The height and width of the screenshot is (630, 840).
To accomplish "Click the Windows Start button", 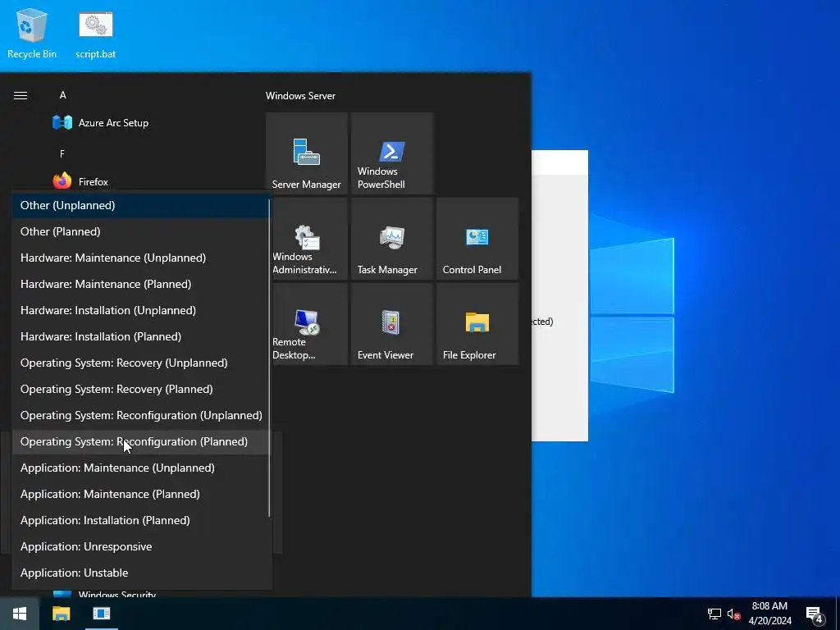I will click(x=20, y=614).
